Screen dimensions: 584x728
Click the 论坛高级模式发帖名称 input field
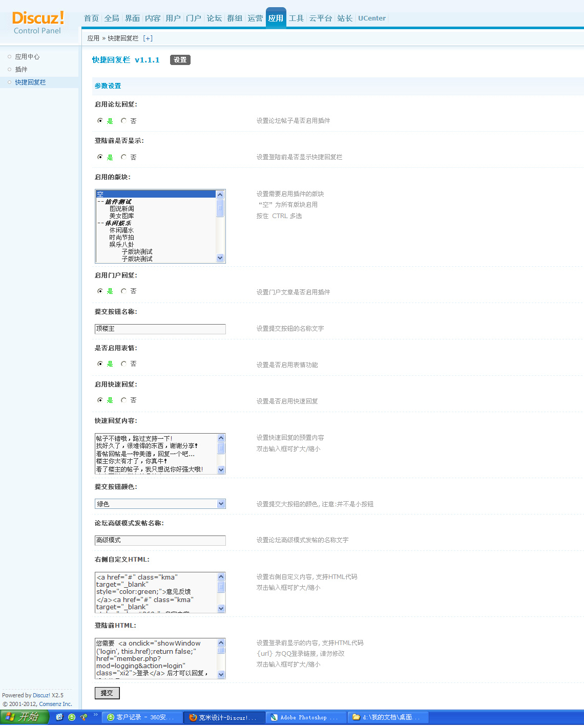pyautogui.click(x=160, y=540)
